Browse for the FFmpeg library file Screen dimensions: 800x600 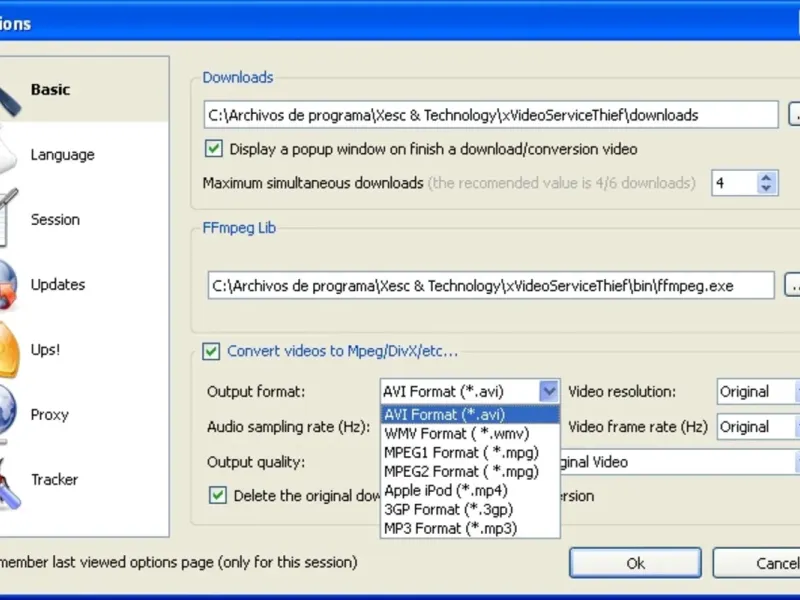(x=792, y=285)
